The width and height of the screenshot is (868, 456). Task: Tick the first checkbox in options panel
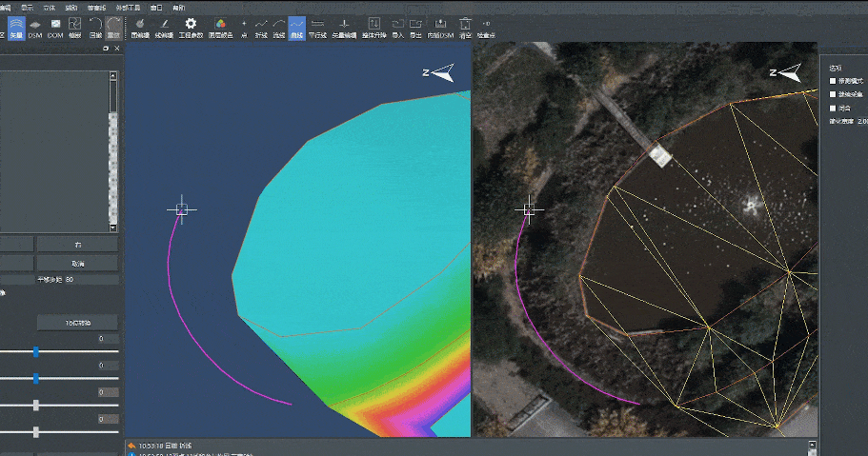[x=834, y=82]
